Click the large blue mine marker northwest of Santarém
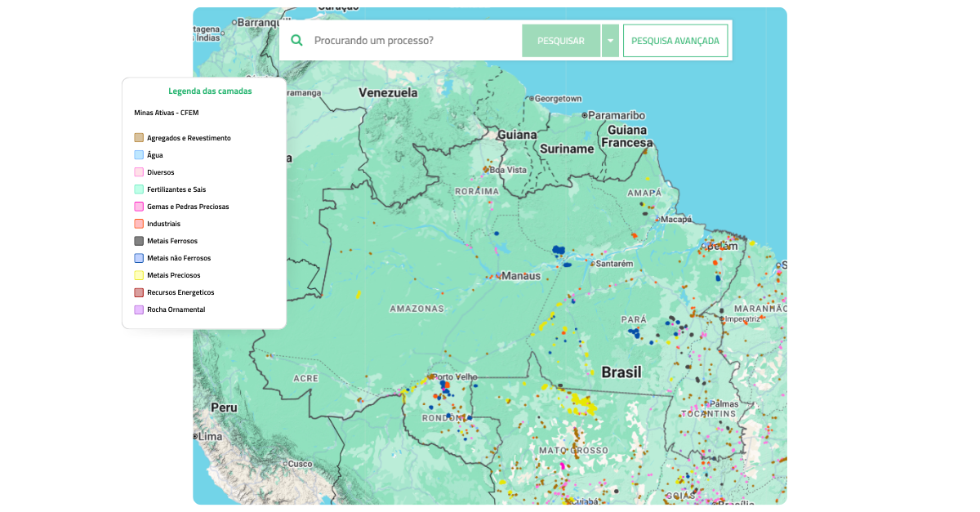This screenshot has height=512, width=980. (x=559, y=250)
